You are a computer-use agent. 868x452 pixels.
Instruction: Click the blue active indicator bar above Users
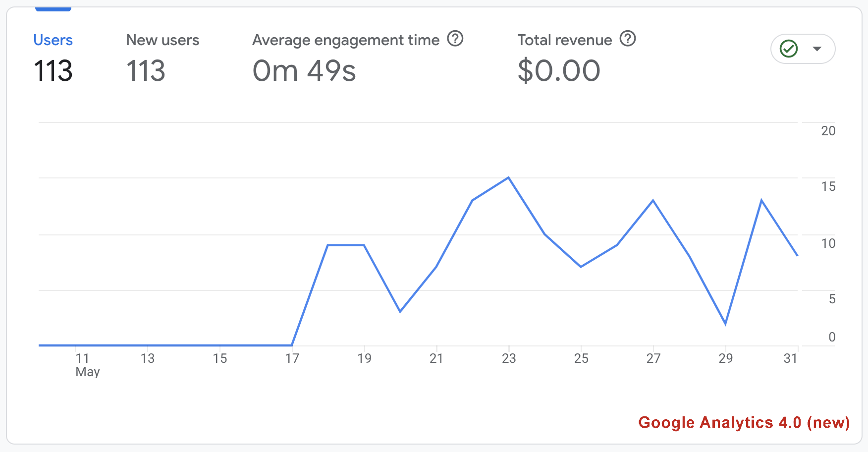53,9
